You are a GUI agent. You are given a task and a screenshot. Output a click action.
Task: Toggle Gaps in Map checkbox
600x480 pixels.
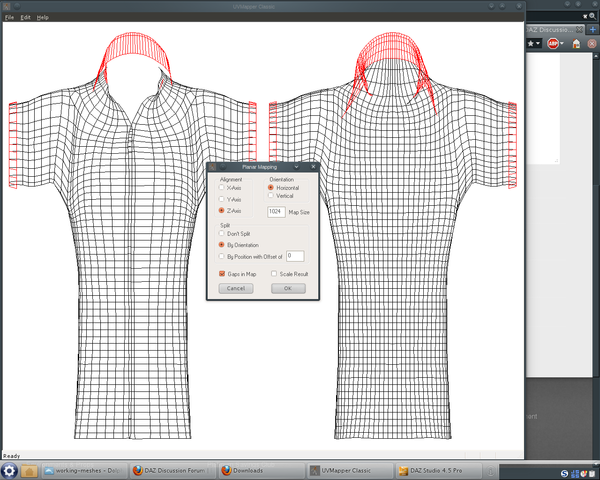(x=222, y=273)
